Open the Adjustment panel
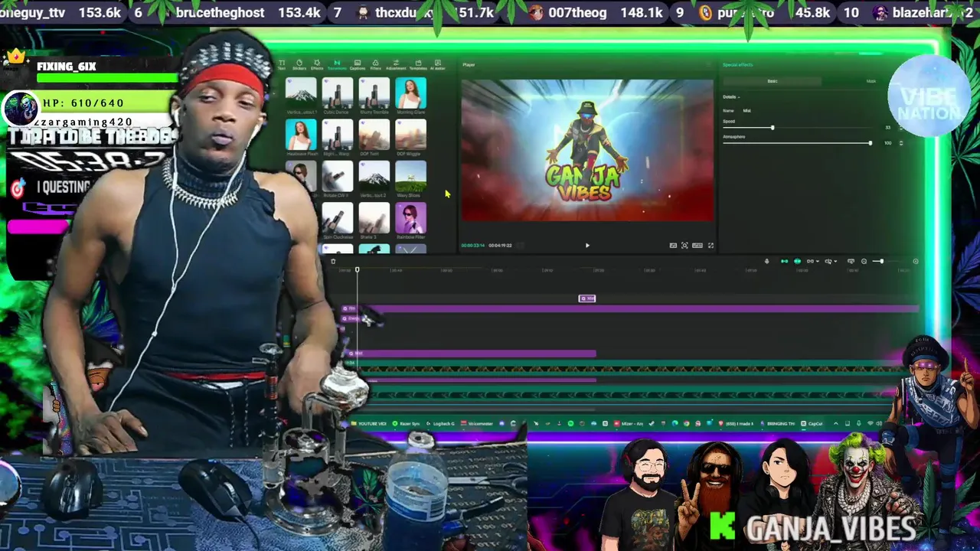 point(396,64)
